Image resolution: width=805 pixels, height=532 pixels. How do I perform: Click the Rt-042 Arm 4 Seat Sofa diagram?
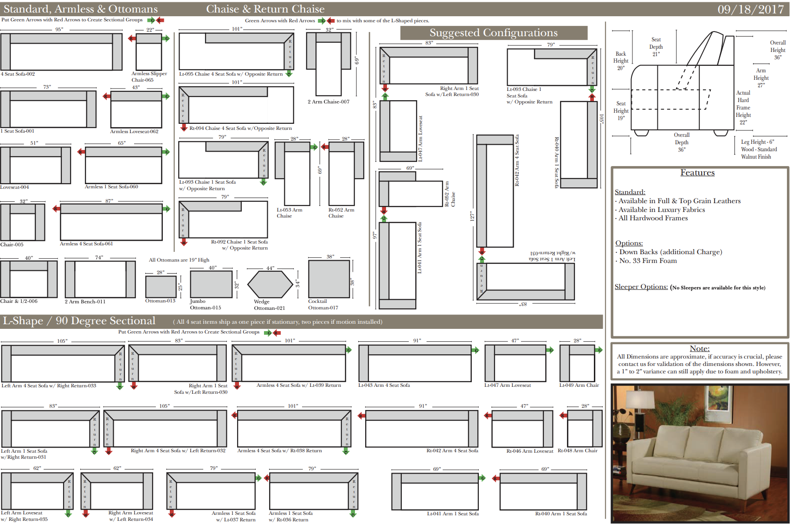(422, 429)
